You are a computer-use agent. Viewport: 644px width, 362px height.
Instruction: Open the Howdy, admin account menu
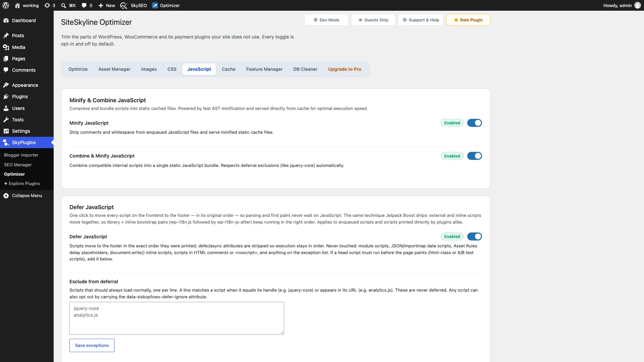[622, 5]
